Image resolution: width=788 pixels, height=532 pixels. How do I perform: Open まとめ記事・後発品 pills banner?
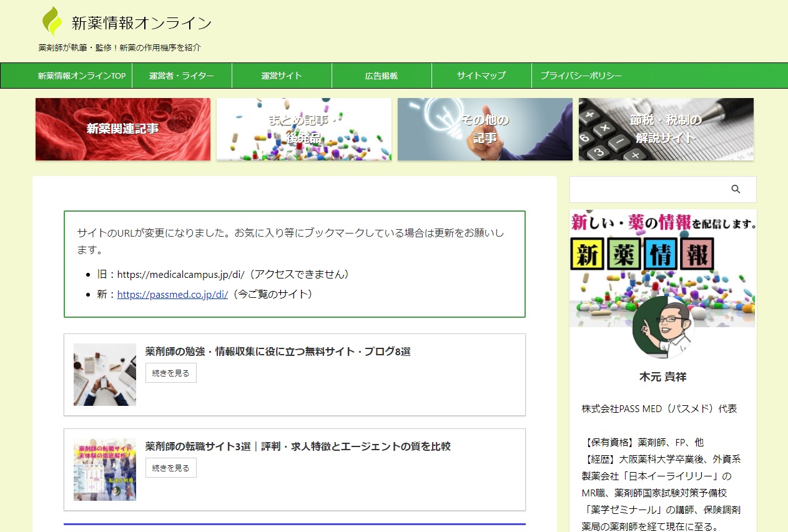pos(304,129)
